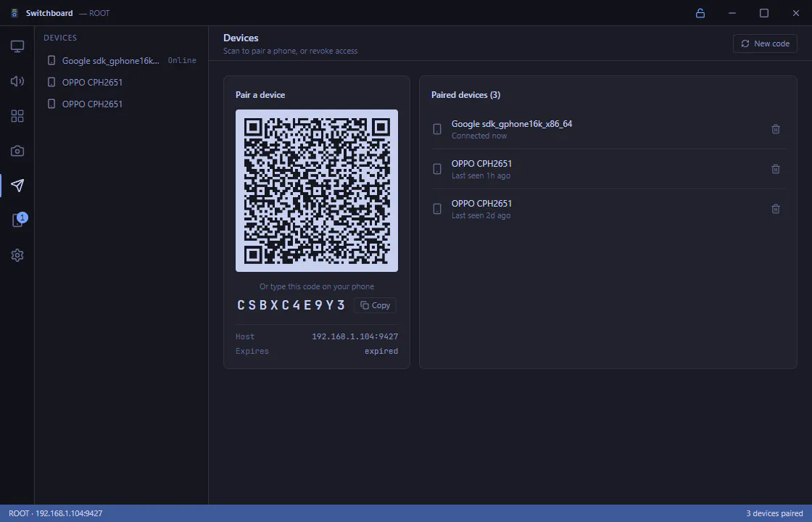Select the paper plane send icon

point(17,186)
